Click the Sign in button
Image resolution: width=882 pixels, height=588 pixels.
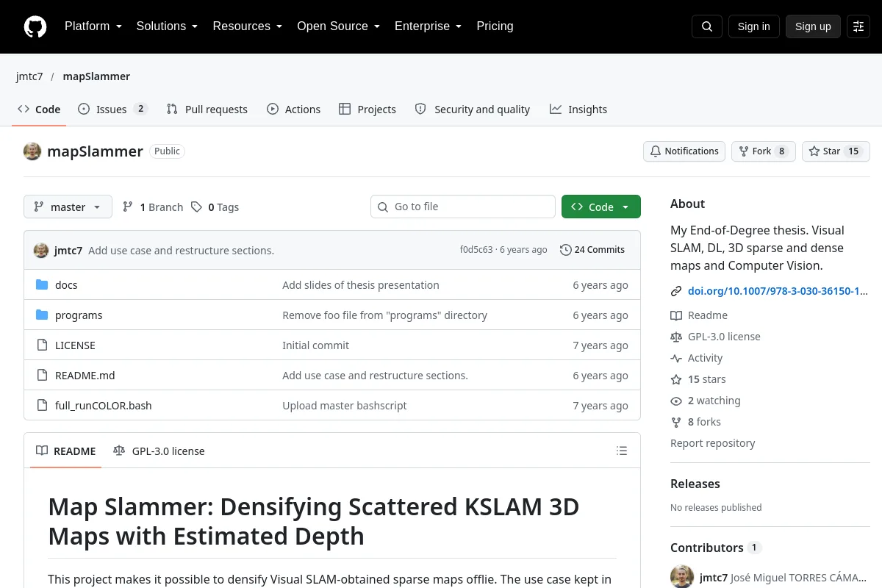753,26
